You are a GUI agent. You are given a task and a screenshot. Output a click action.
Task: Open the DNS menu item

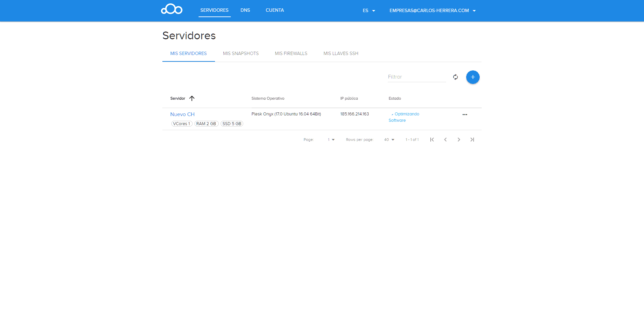[x=245, y=10]
